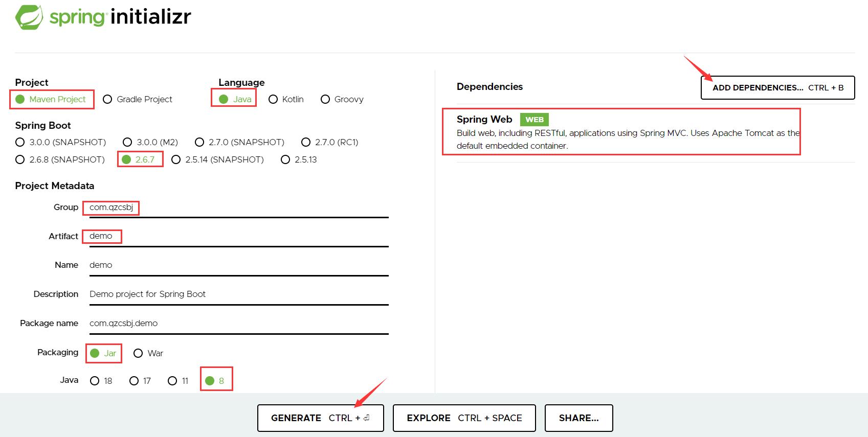
Task: Choose Groovy as the language
Action: (342, 99)
